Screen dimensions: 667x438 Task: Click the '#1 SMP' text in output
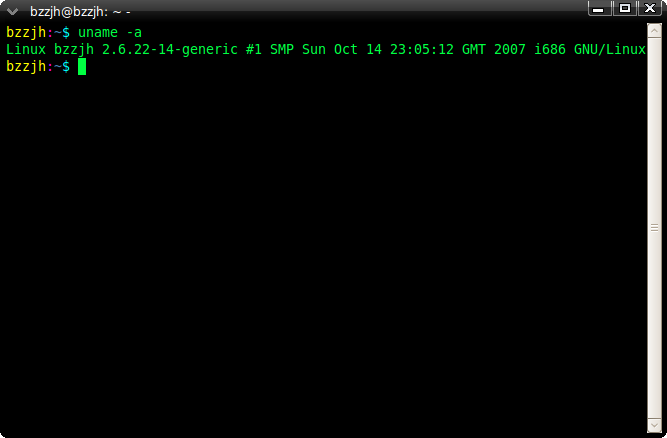[270, 49]
